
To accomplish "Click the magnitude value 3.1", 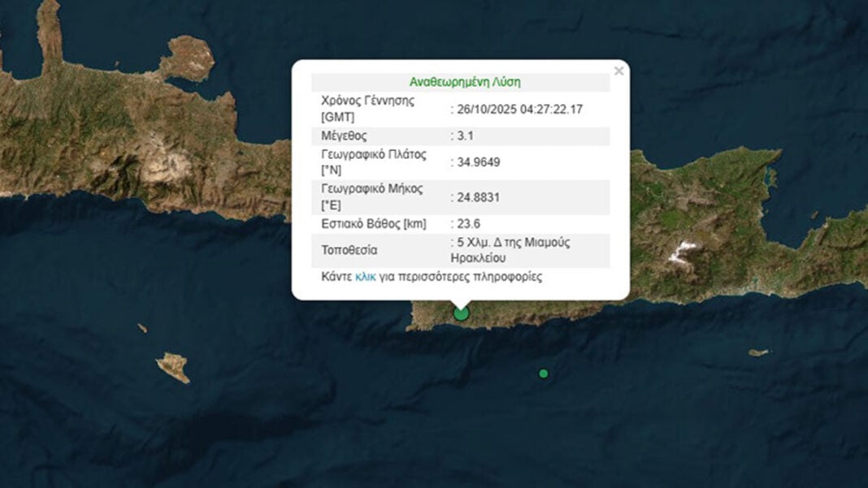I will 466,136.
